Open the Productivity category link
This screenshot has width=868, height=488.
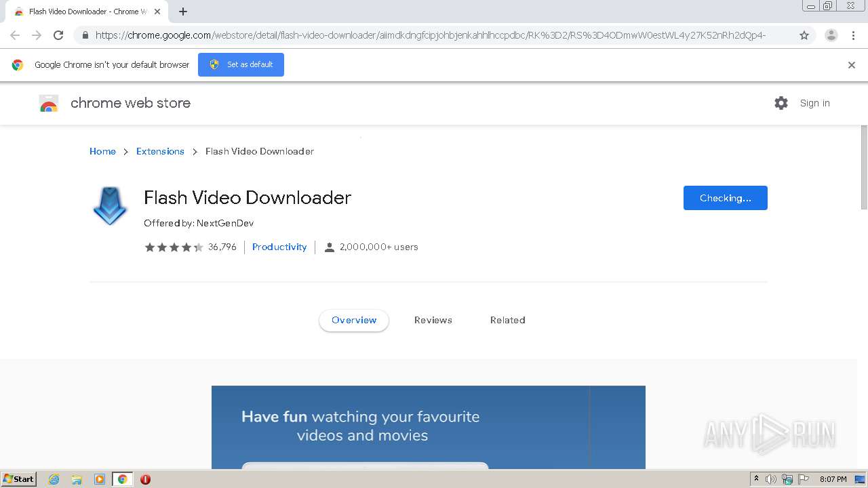[x=279, y=247]
